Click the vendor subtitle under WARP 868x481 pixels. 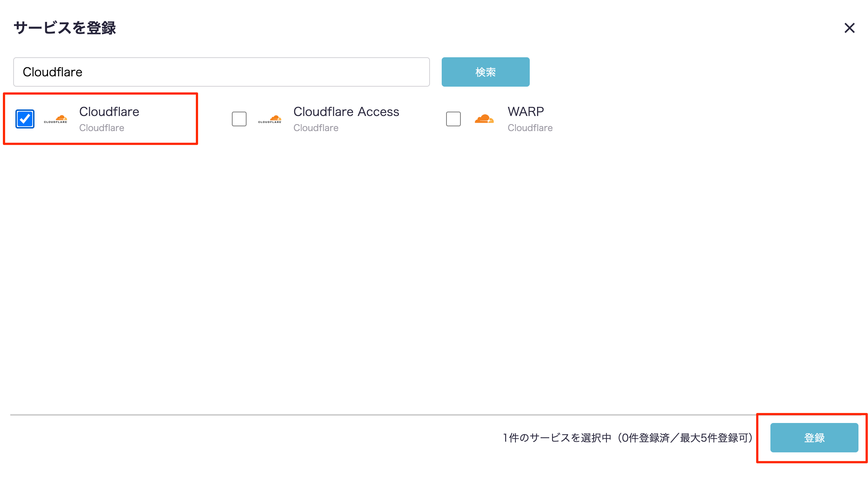pyautogui.click(x=530, y=128)
